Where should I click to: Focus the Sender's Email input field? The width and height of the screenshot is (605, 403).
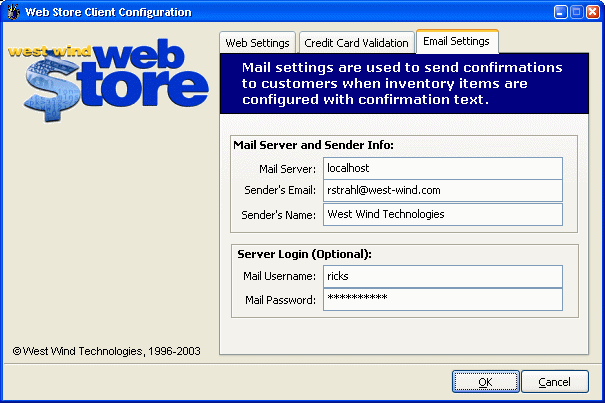click(442, 191)
